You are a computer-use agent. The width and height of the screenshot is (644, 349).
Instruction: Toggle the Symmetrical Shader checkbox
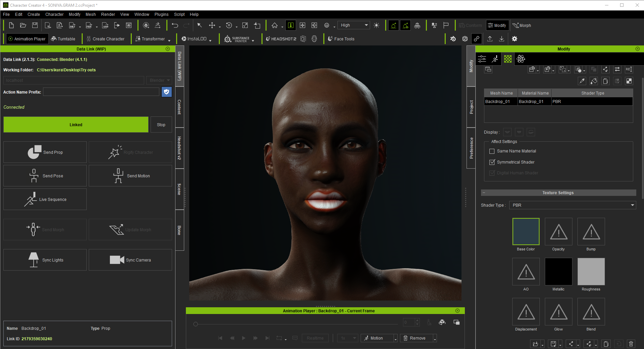[492, 162]
